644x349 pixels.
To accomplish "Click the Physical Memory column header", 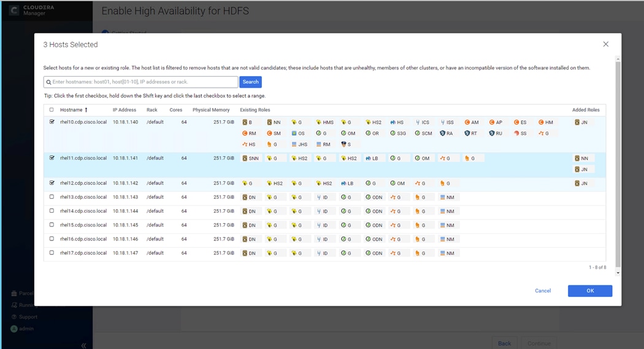I will click(x=211, y=110).
